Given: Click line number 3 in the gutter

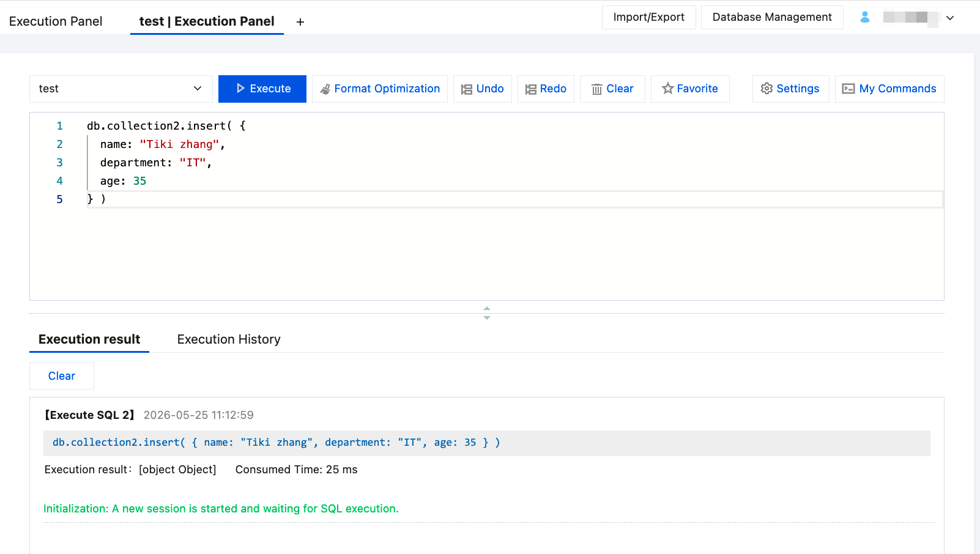Looking at the screenshot, I should (x=59, y=163).
